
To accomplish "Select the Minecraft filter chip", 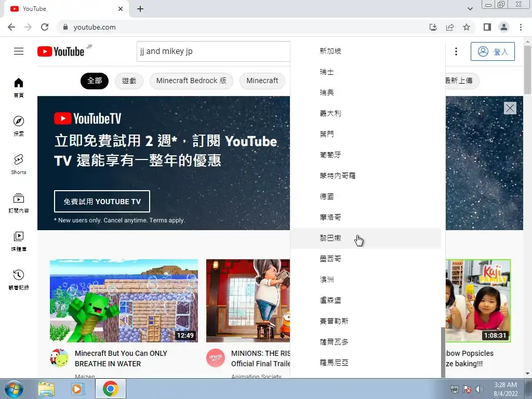I will 262,81.
